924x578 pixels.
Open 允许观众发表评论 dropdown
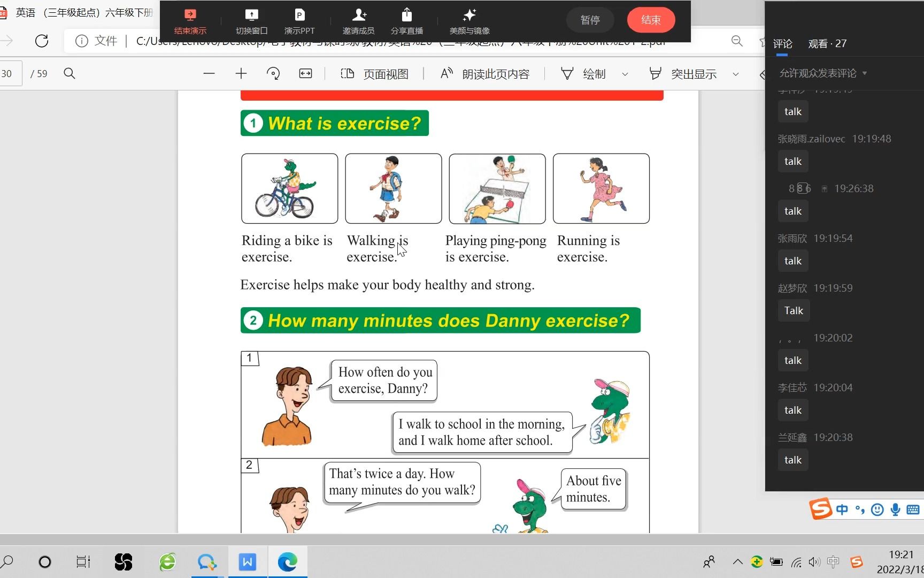(x=822, y=73)
